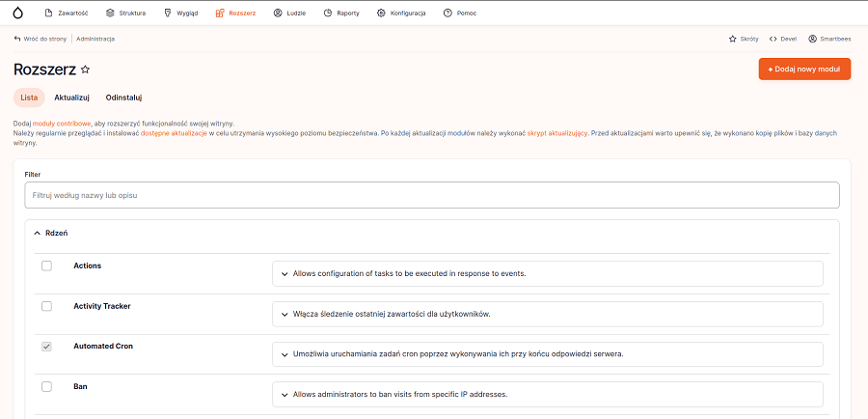Open the Konfiguracja gear menu
The width and height of the screenshot is (868, 419).
(x=381, y=13)
